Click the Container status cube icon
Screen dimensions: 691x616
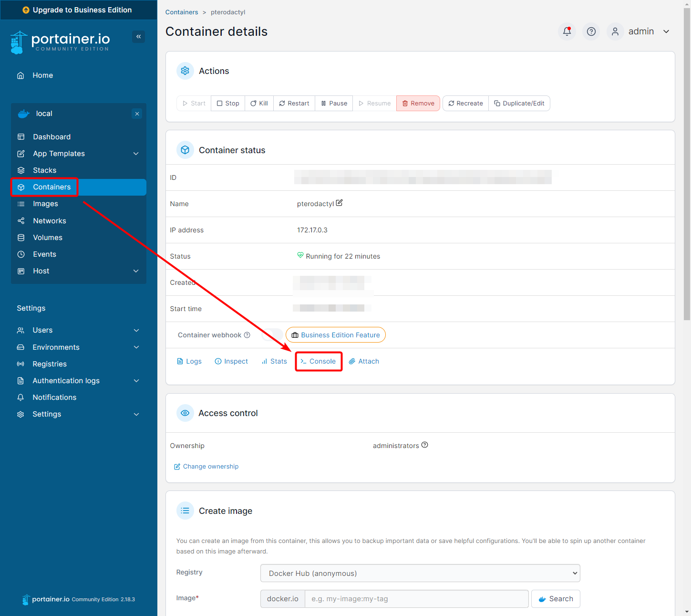185,150
